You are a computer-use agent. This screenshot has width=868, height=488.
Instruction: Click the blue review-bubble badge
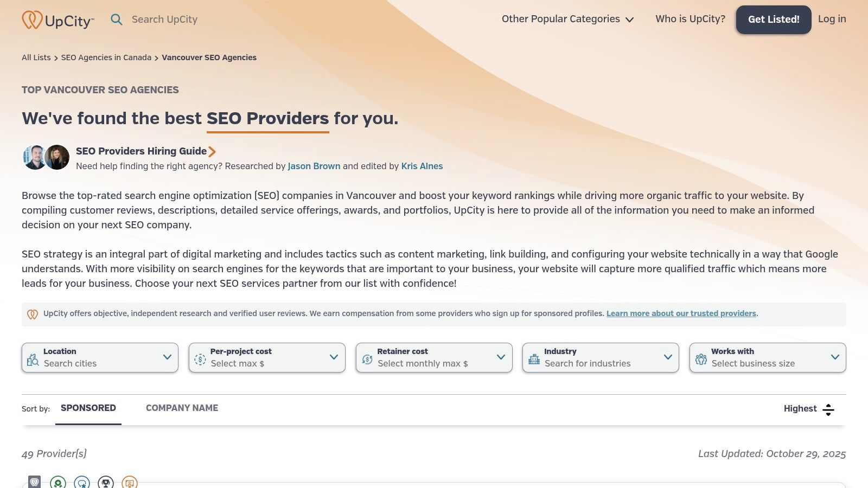pos(81,481)
